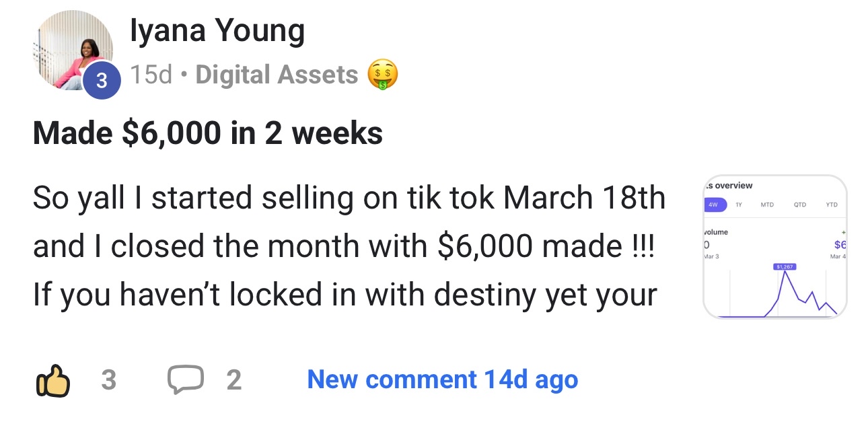Click the 15d post timestamp

coord(151,75)
